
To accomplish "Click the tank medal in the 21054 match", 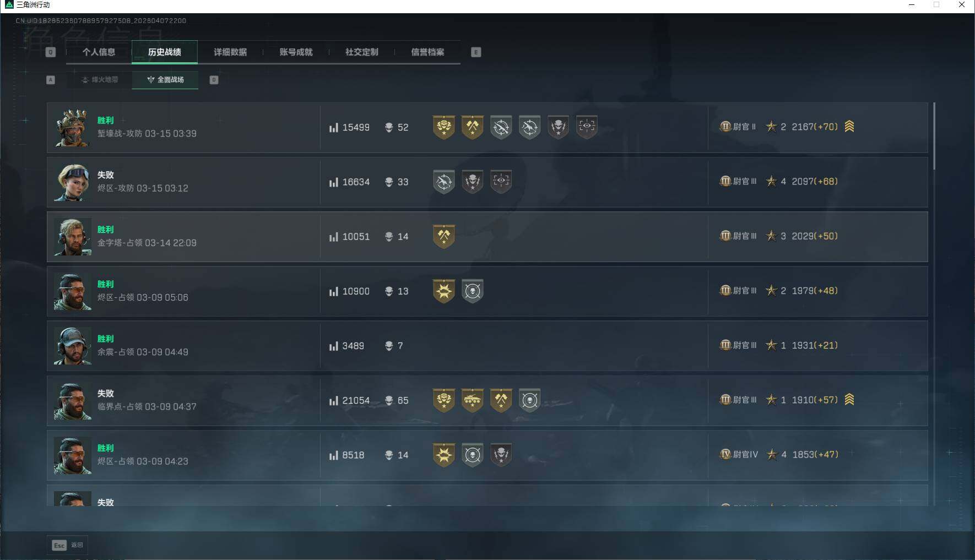I will click(472, 400).
